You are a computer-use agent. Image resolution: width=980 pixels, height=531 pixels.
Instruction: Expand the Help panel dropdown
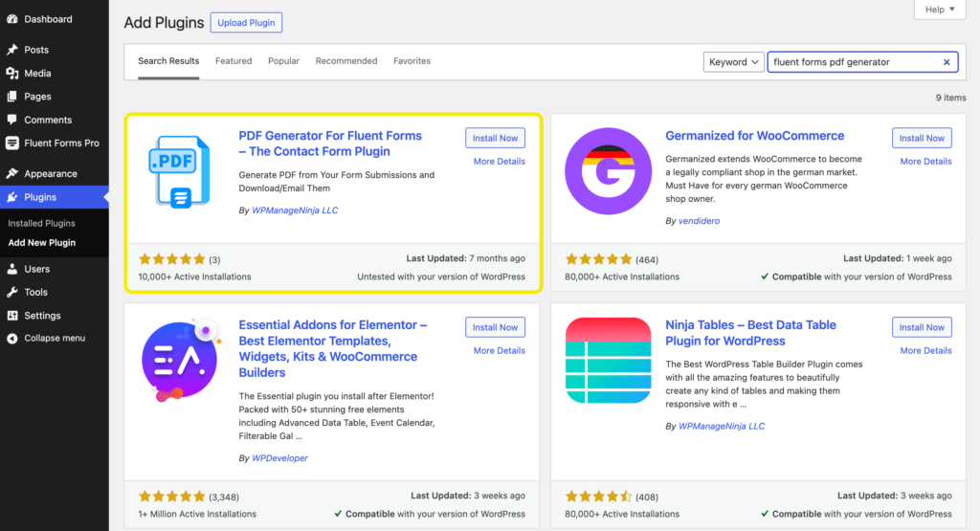tap(940, 10)
